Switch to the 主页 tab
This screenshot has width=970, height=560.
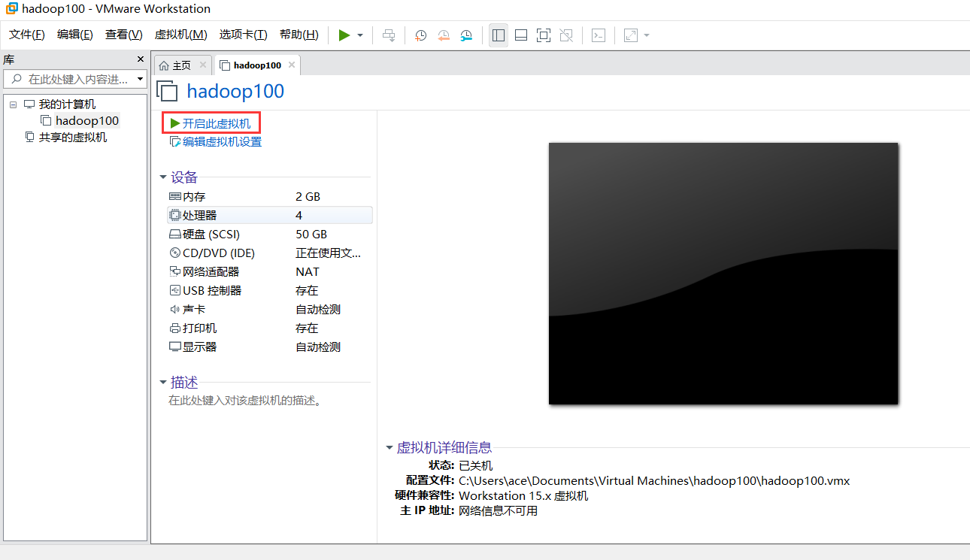click(181, 65)
